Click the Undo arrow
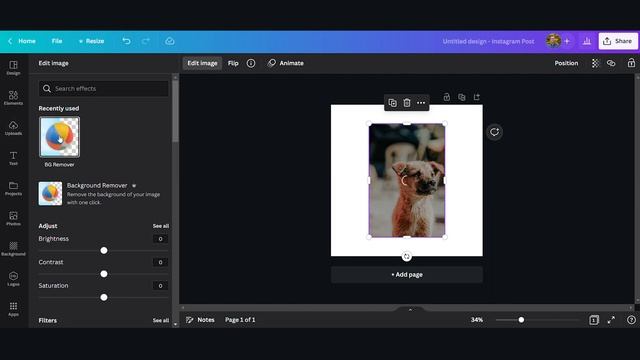Viewport: 640px width, 360px height. click(127, 41)
